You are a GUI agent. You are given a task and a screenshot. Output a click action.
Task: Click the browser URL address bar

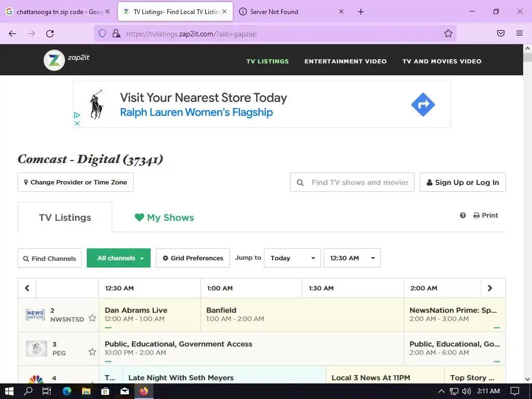(x=275, y=34)
